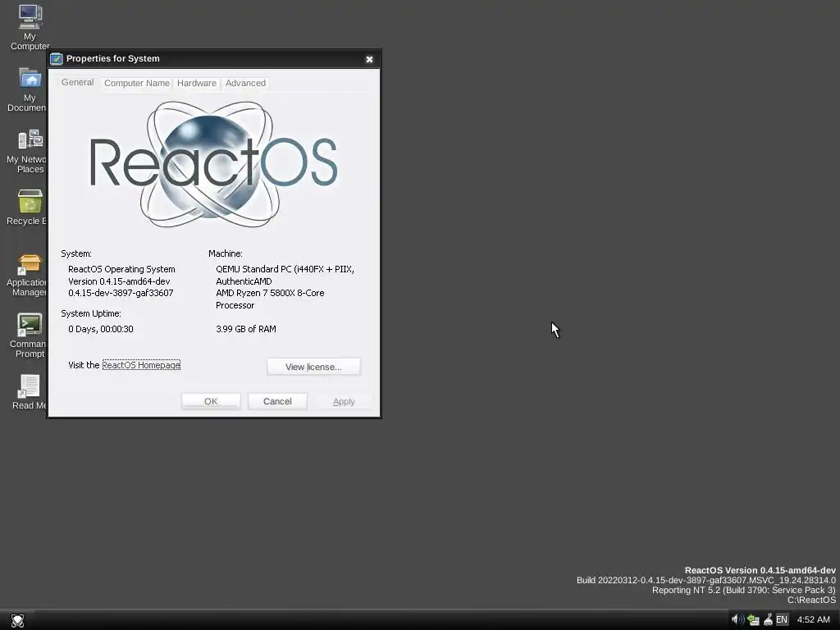Click the 'ReactOS Operating System' text
Viewport: 840px width, 630px height.
click(121, 269)
